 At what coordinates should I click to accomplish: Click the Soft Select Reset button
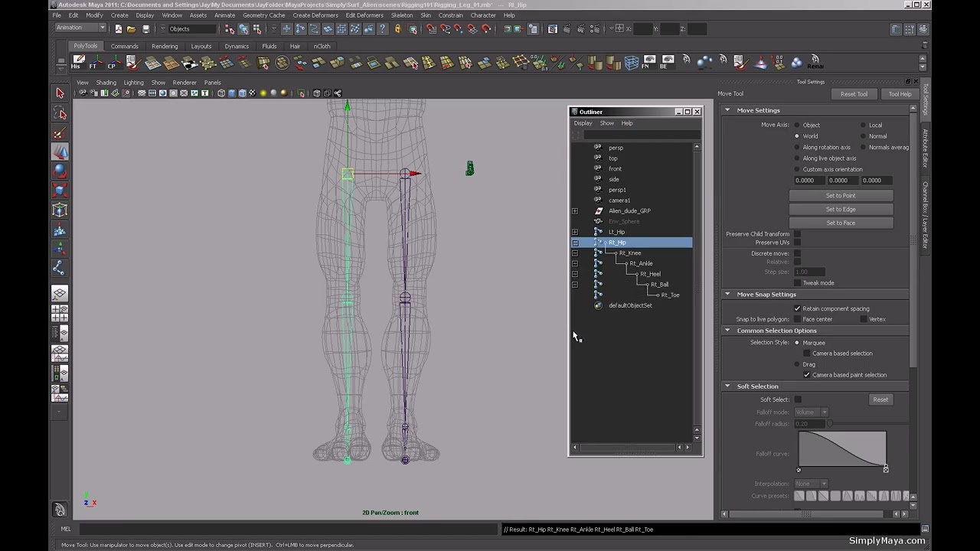880,399
